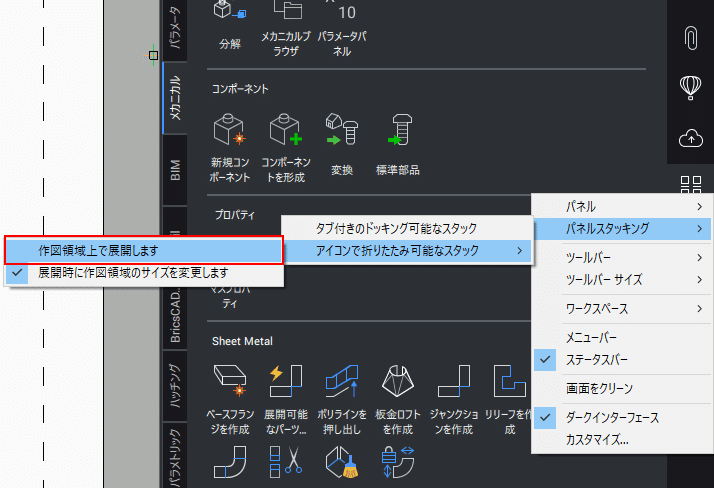
Task: Click the プロパティ section heading
Action: point(235,214)
